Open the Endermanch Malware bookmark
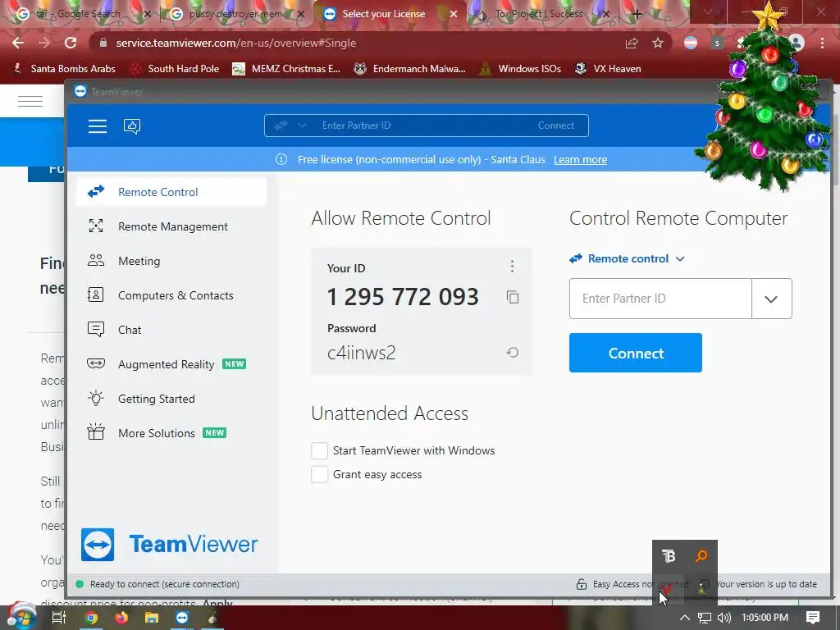Viewport: 840px width, 630px height. pyautogui.click(x=410, y=69)
